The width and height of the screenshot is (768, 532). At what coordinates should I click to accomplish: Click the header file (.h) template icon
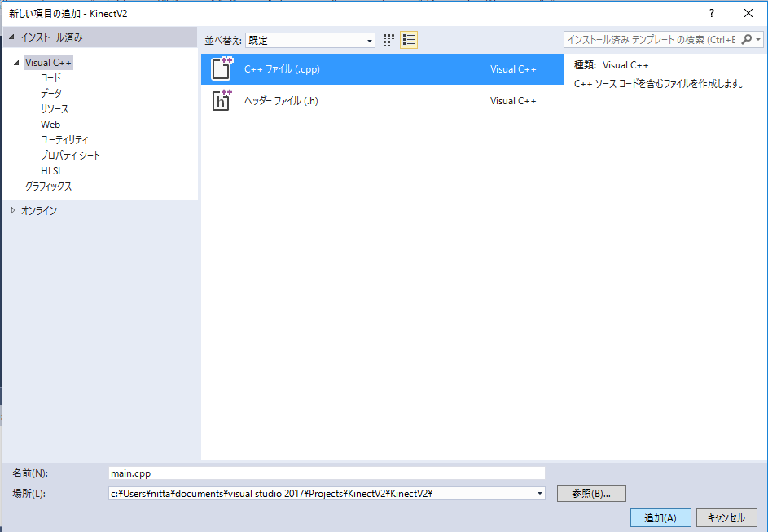point(222,100)
